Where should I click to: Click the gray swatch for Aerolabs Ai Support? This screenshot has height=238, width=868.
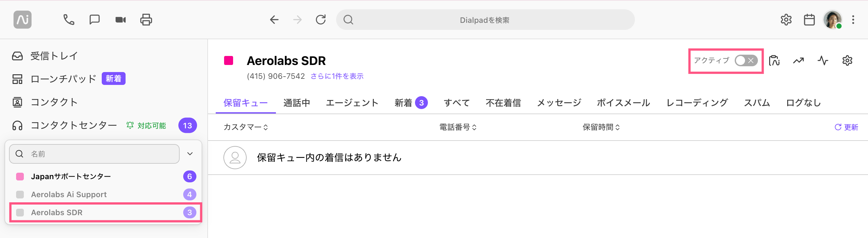tap(20, 195)
